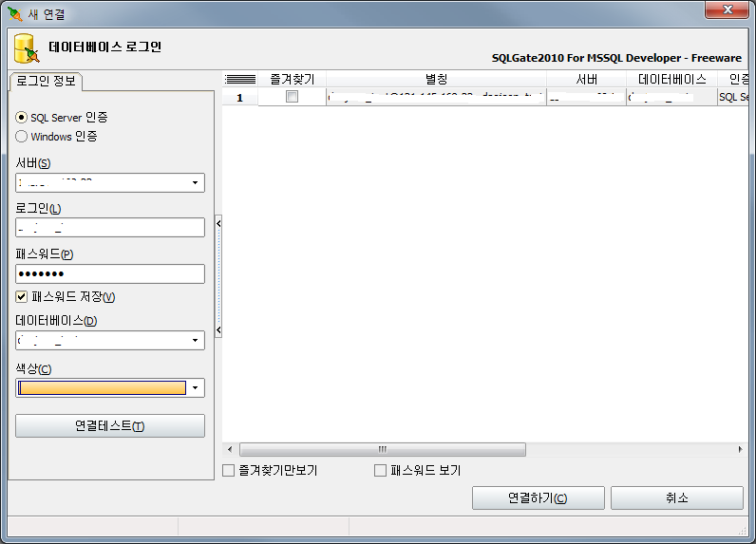Screen dimensions: 756x544
Task: Click the SQLGate icon in the title bar
Action: [x=15, y=14]
